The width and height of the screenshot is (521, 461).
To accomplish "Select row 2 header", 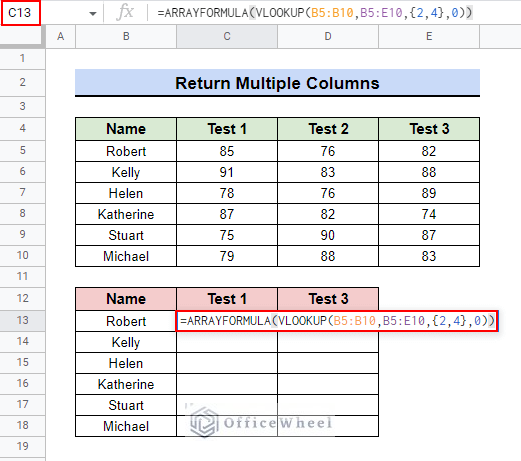I will (x=22, y=82).
